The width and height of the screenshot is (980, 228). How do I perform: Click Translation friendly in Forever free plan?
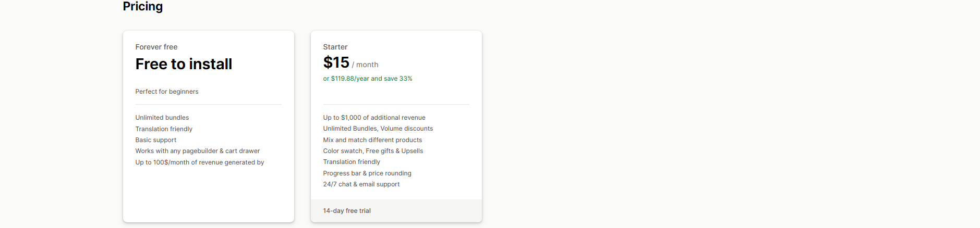164,129
